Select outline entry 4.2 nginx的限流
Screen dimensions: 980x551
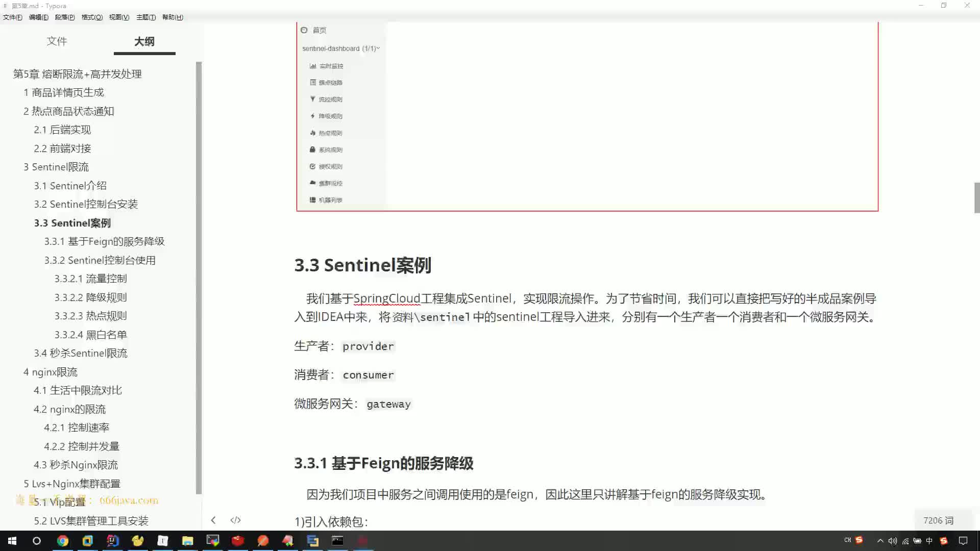click(70, 409)
